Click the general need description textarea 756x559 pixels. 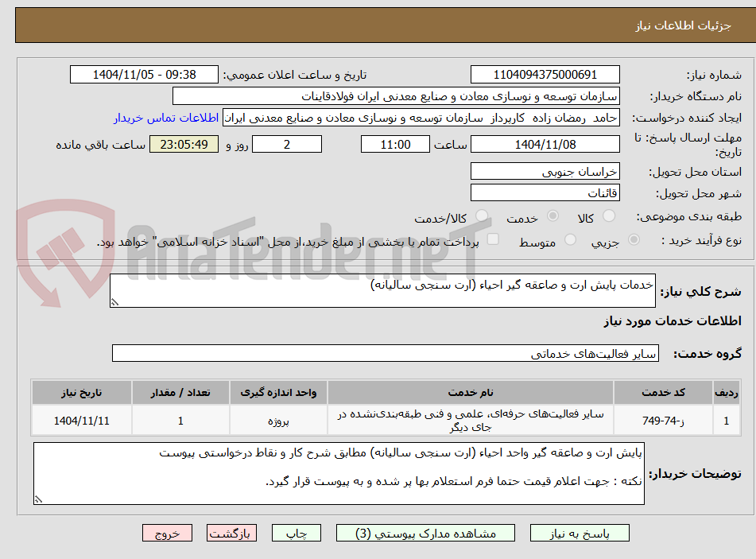coord(382,290)
